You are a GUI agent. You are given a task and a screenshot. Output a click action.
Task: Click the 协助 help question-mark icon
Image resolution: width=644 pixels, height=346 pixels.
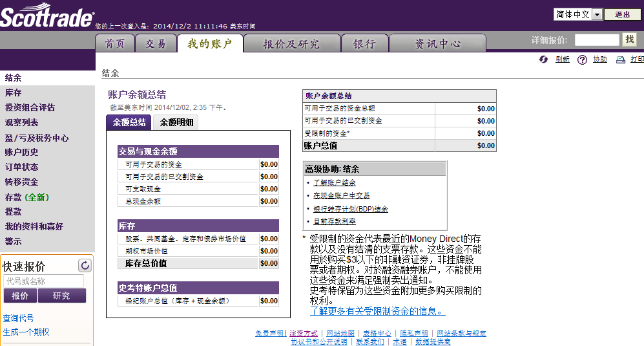click(x=582, y=59)
